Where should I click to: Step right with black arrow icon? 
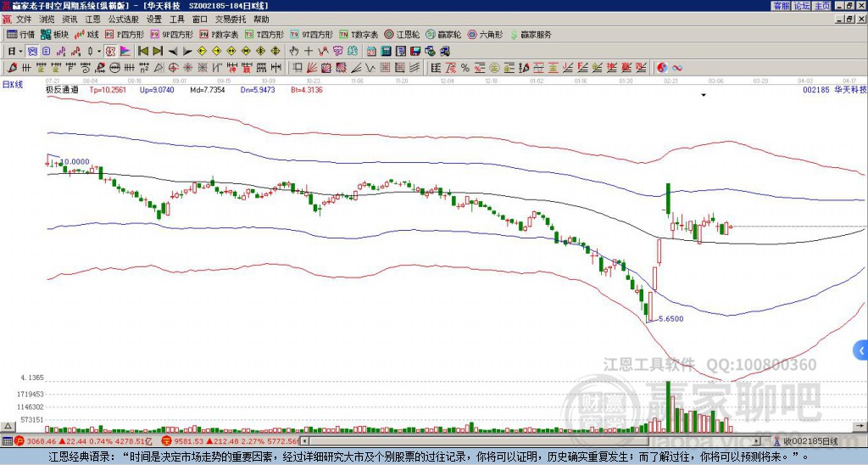(x=187, y=52)
